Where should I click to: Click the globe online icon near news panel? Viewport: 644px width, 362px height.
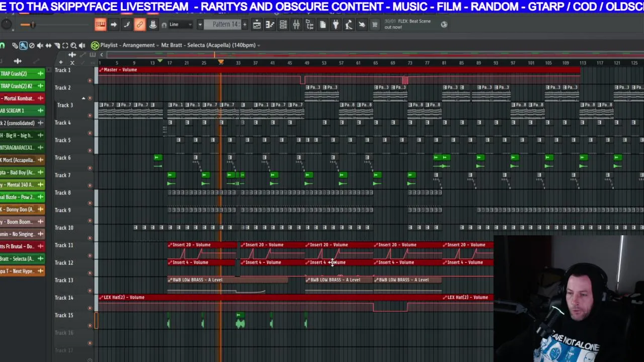tap(444, 24)
